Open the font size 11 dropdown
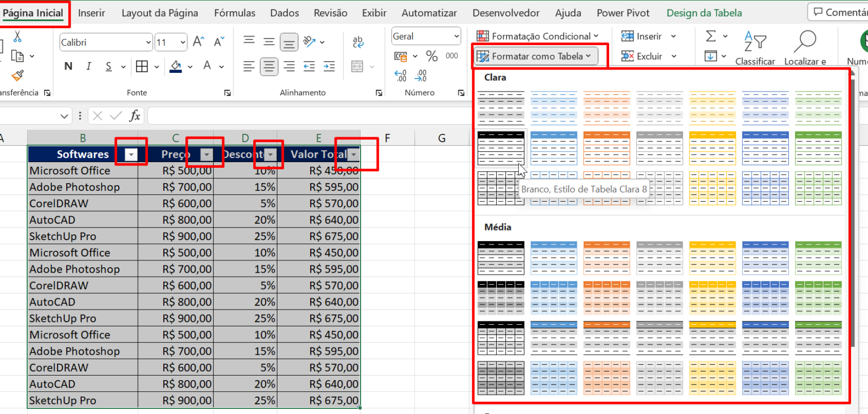The height and width of the screenshot is (414, 868). 183,42
